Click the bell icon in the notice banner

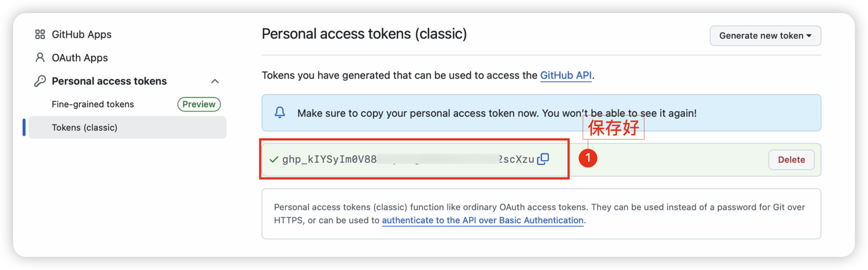point(280,113)
